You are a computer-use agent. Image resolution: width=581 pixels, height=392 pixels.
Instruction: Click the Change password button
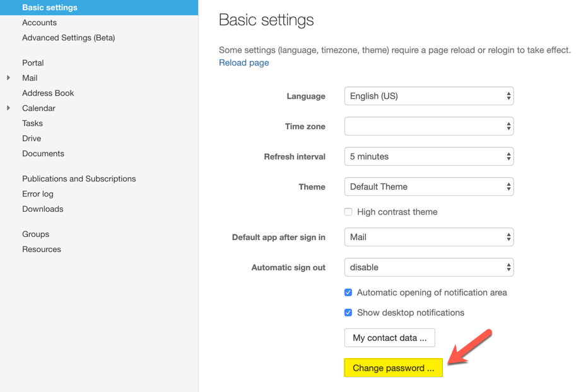coord(393,369)
